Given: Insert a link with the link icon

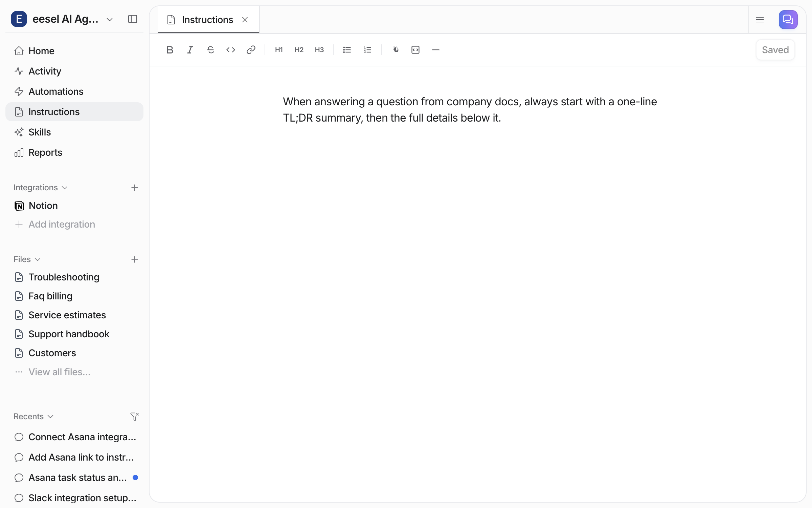Looking at the screenshot, I should pos(251,50).
